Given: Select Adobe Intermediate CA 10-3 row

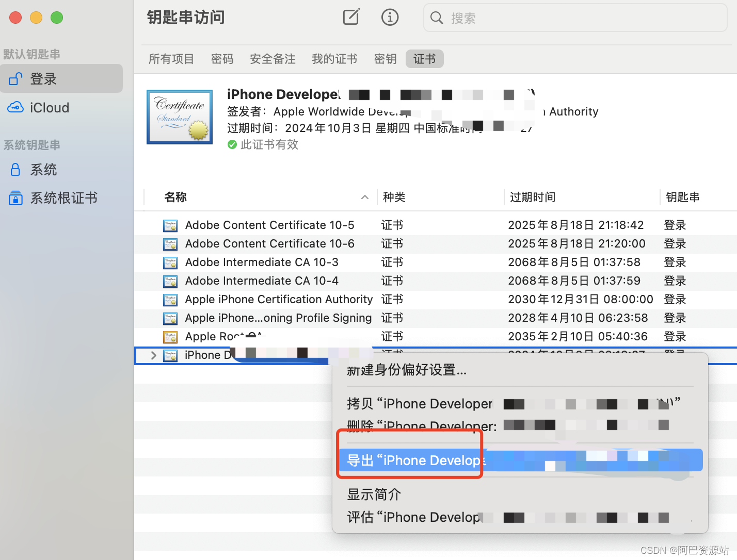Looking at the screenshot, I should (436, 262).
